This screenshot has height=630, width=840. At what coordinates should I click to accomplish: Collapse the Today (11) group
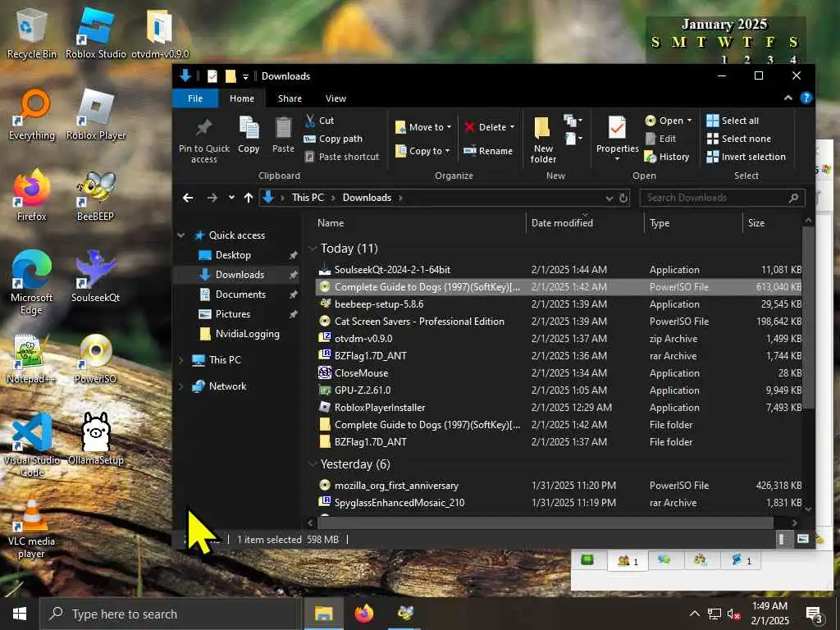313,249
